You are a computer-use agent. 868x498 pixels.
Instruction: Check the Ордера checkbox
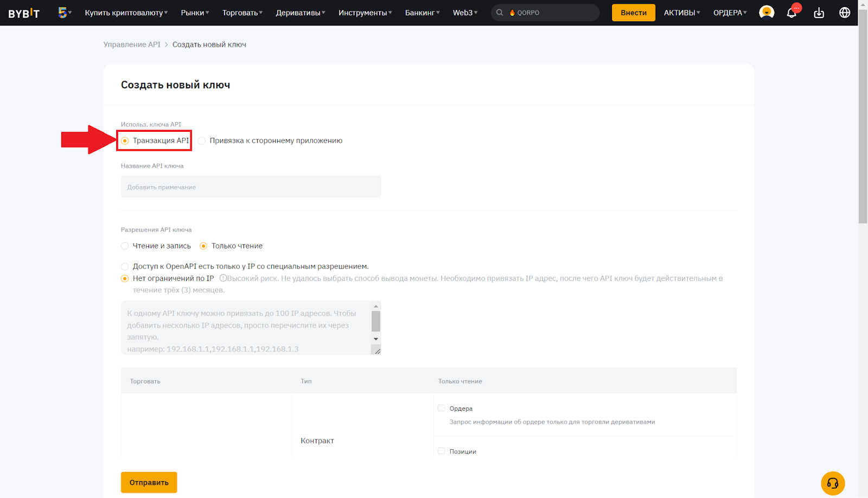(442, 408)
